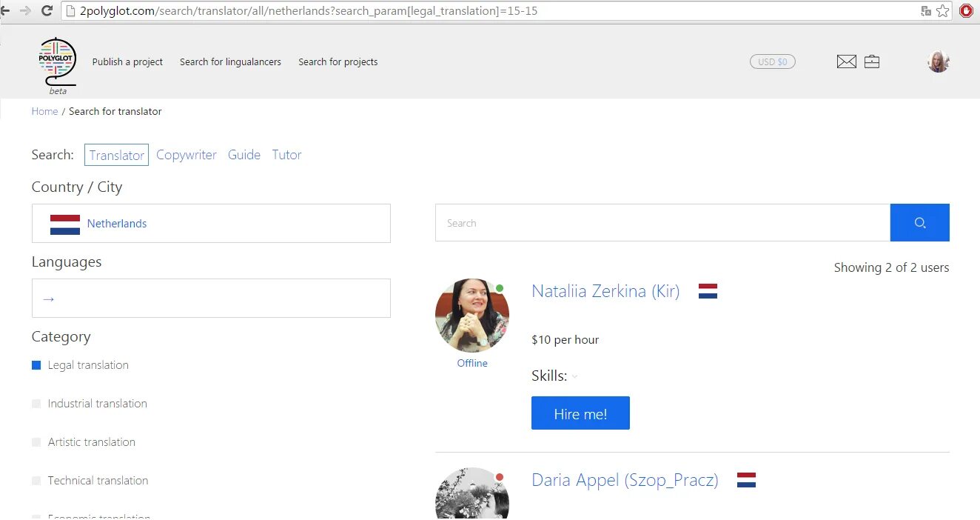Open the user profile avatar menu
Image resolution: width=980 pixels, height=520 pixels.
pos(939,61)
